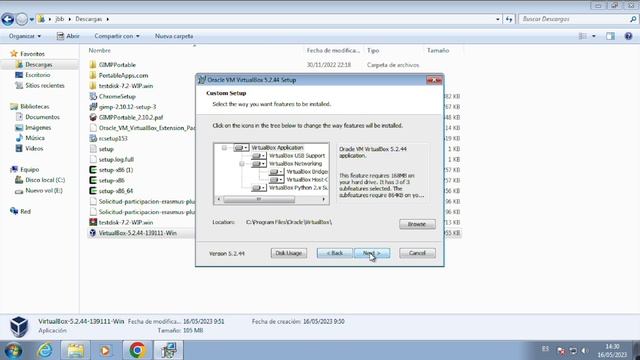
Task: Open Documentos library in sidebar
Action: click(x=42, y=117)
